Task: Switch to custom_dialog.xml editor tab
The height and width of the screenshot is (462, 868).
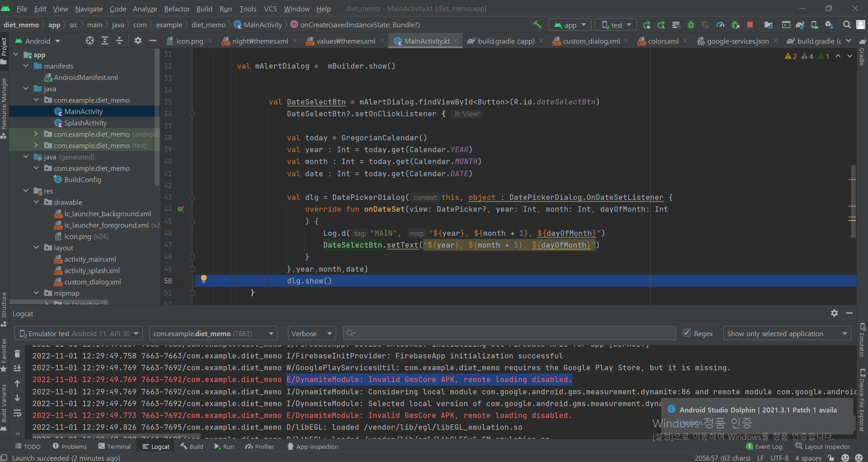Action: [591, 41]
